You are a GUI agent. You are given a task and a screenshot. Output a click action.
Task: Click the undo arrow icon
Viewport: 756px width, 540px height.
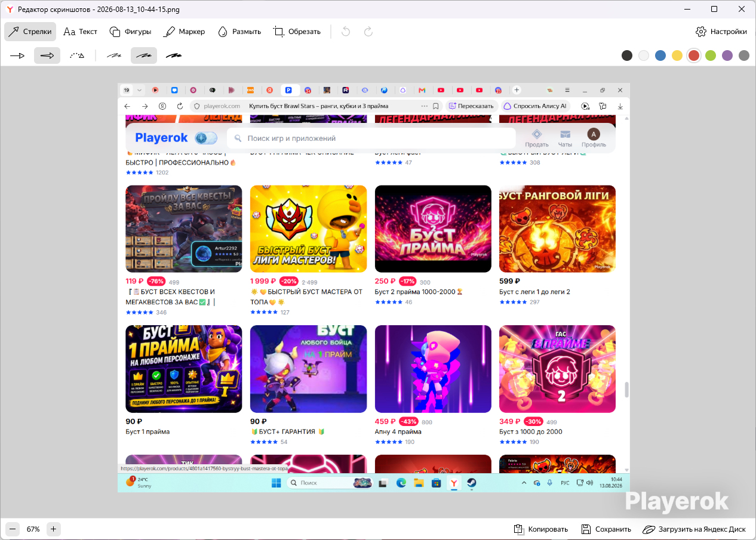click(x=346, y=32)
